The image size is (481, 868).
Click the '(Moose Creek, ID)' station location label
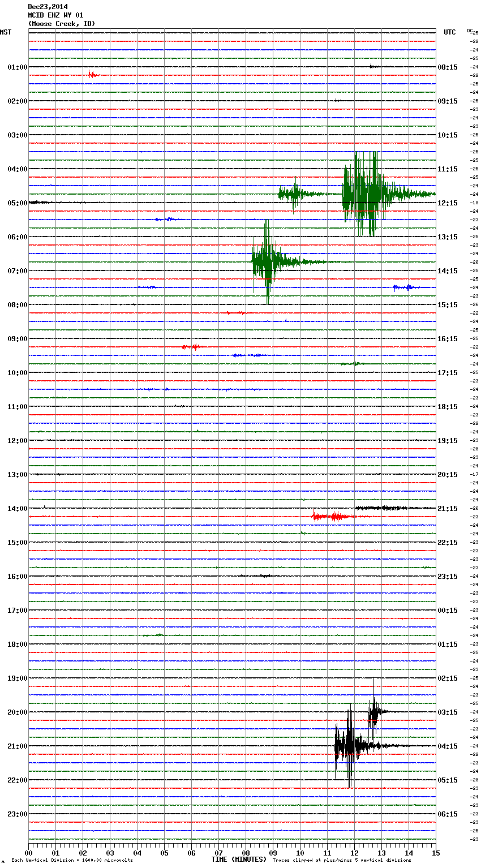click(x=62, y=24)
